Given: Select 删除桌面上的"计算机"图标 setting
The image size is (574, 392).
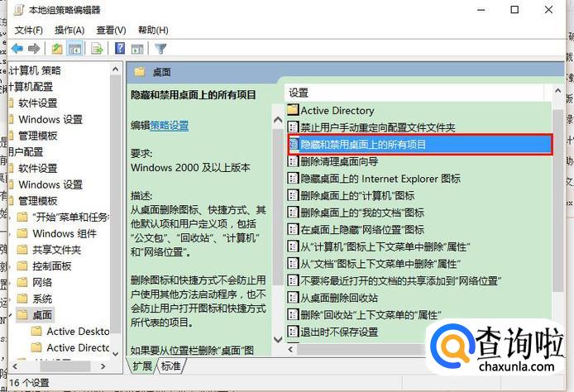Looking at the screenshot, I should 351,195.
